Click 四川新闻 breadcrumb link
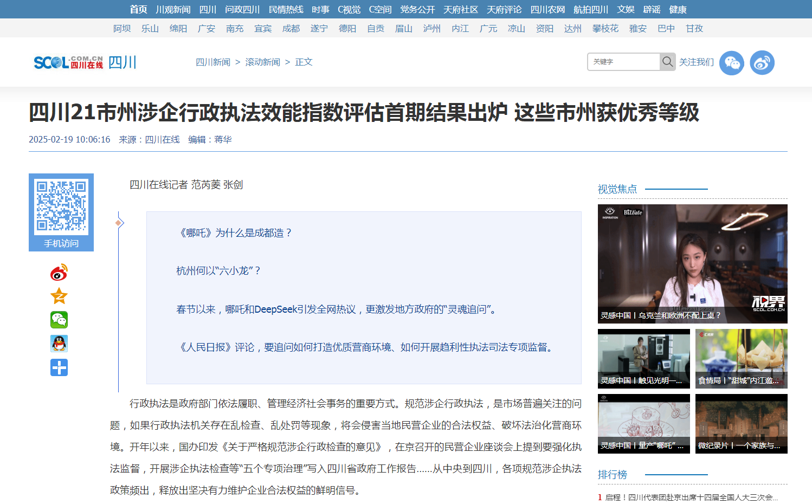 [x=213, y=62]
